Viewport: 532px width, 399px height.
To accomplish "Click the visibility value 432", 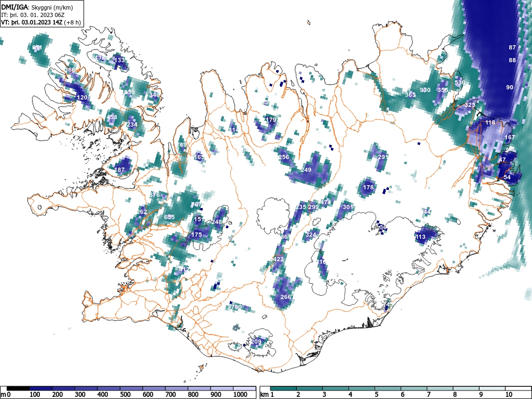I will click(99, 57).
